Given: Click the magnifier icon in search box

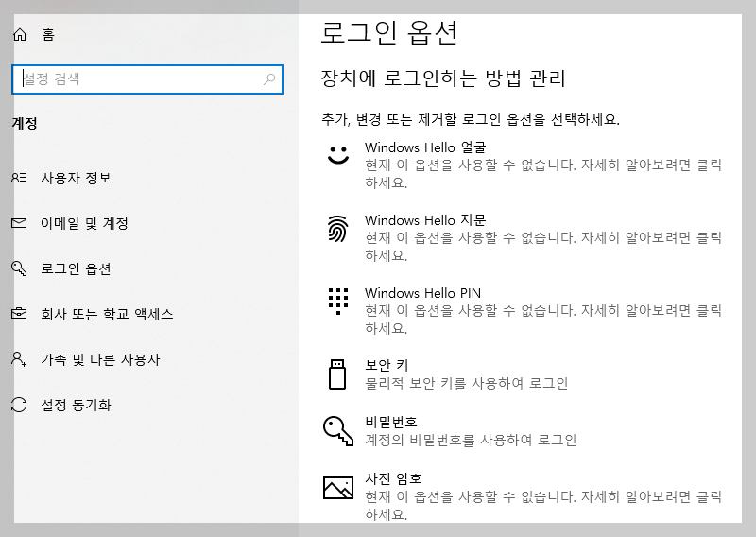Looking at the screenshot, I should point(269,79).
